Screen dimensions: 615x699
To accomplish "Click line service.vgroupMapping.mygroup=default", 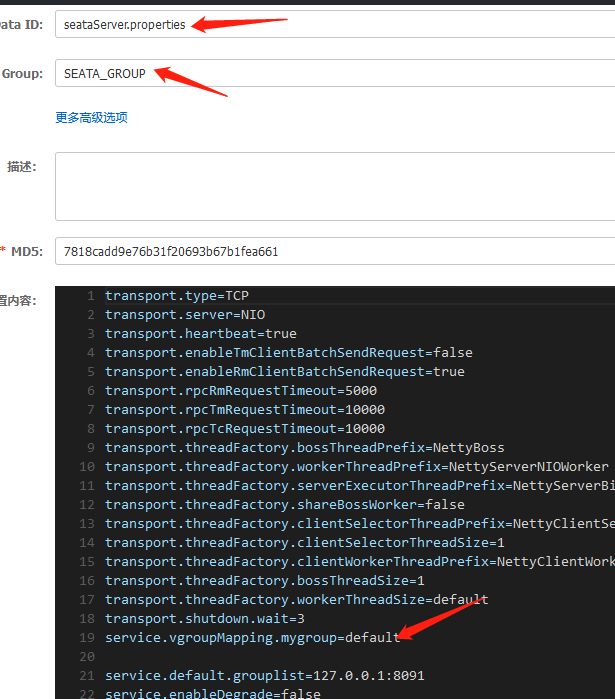I will pyautogui.click(x=253, y=638).
